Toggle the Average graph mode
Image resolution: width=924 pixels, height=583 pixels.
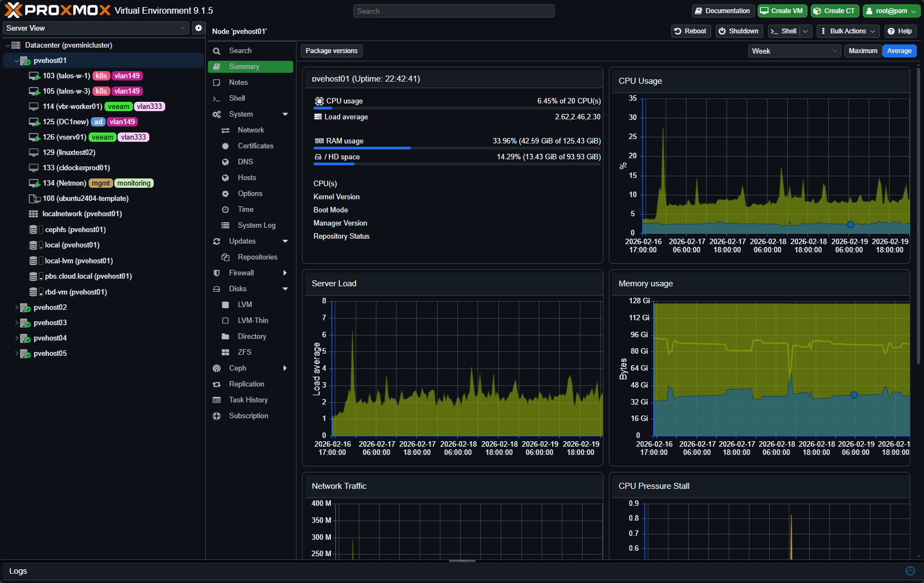tap(899, 51)
